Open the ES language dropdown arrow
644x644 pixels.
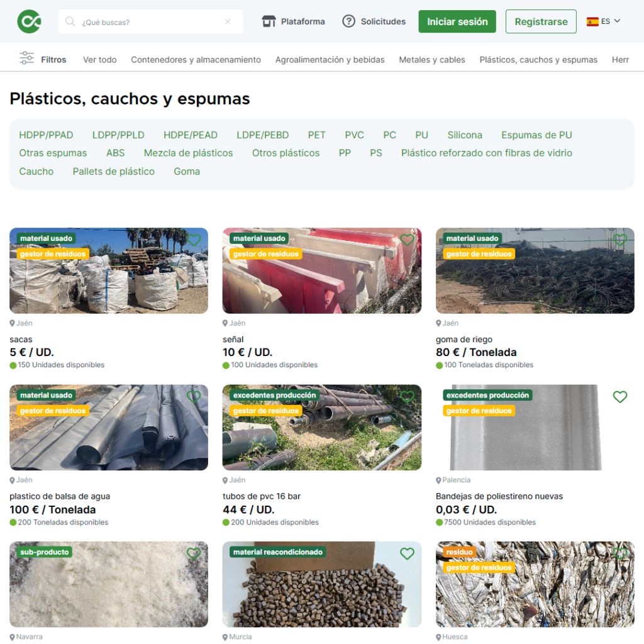coord(617,21)
